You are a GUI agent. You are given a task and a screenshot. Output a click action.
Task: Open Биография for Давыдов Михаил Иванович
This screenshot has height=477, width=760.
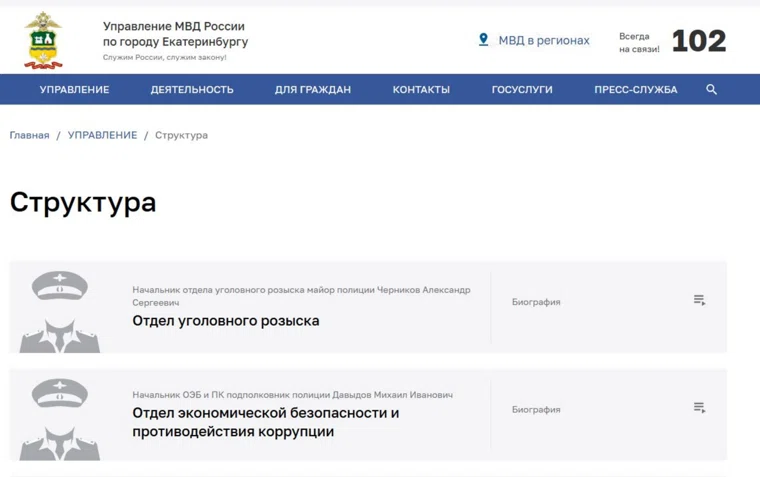click(x=536, y=410)
